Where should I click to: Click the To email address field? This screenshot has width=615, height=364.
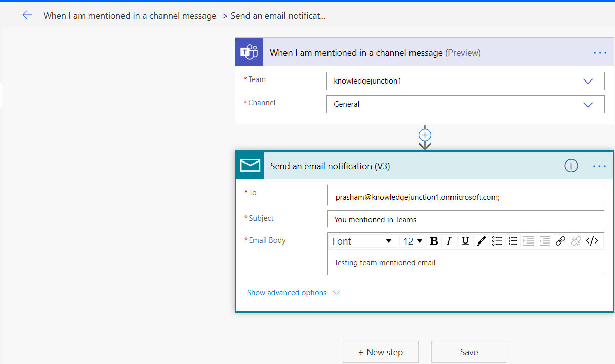tap(466, 195)
